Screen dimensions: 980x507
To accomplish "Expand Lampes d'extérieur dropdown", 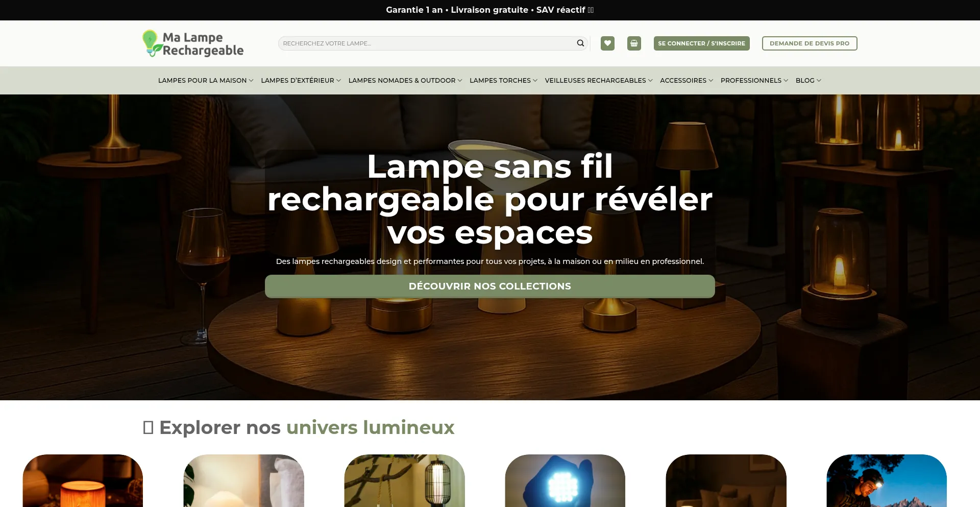I will (x=301, y=81).
